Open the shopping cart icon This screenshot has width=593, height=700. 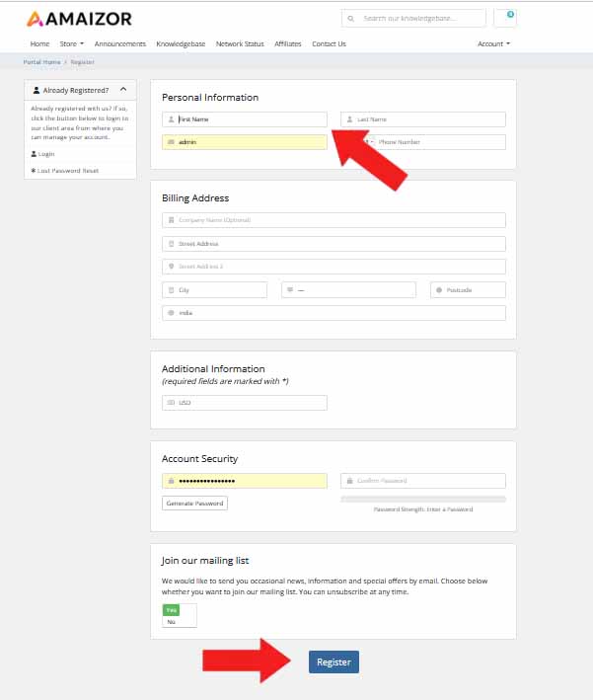pyautogui.click(x=505, y=18)
